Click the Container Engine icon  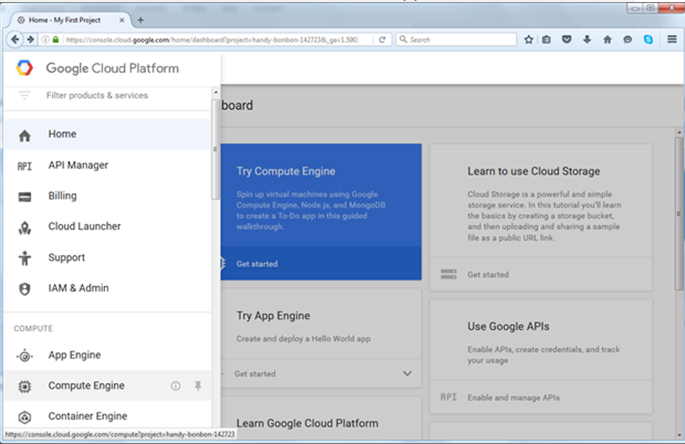pos(24,417)
